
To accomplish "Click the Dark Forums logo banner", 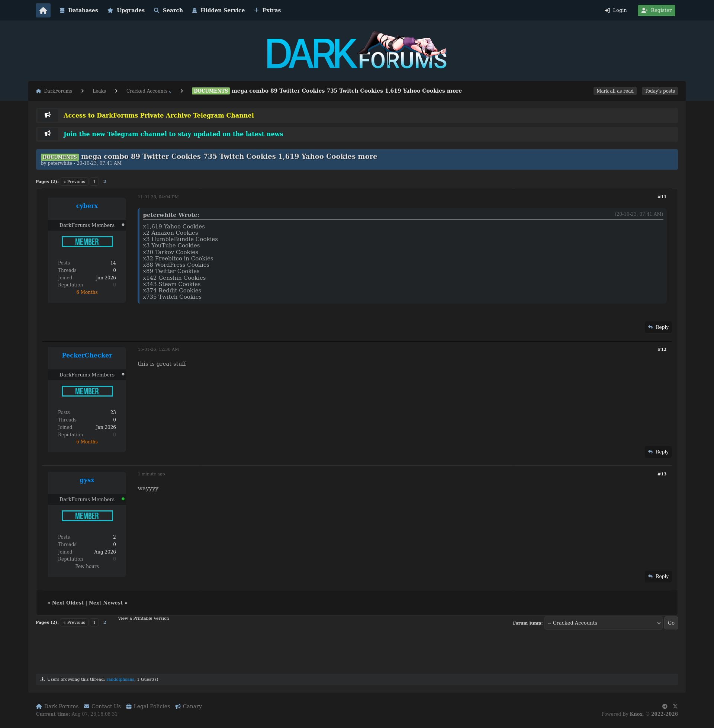I will click(357, 51).
